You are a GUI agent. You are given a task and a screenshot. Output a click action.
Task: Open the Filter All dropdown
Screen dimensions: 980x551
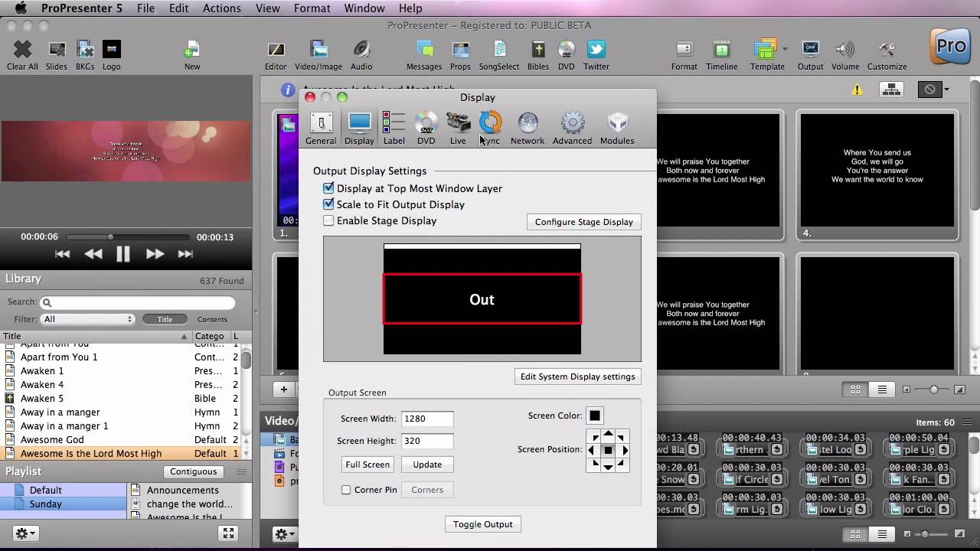click(x=88, y=319)
